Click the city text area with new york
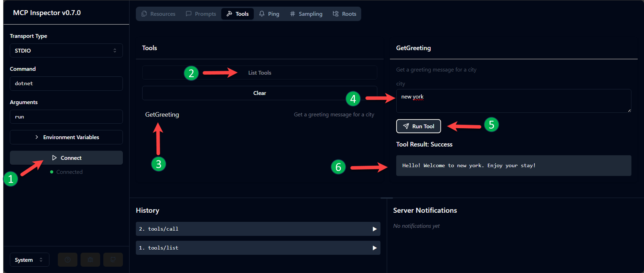Screen dimensions: 644x273 pyautogui.click(x=514, y=101)
